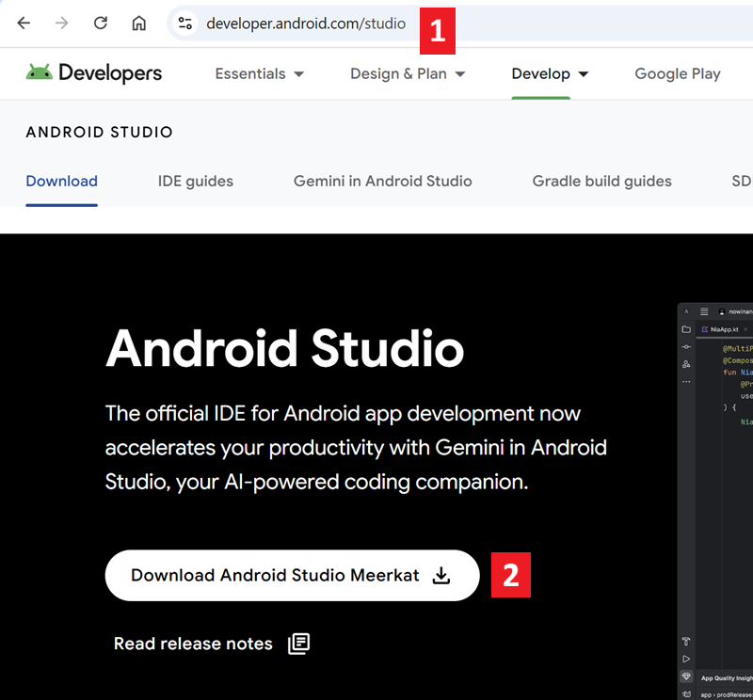Expand the Essentials menu

260,74
